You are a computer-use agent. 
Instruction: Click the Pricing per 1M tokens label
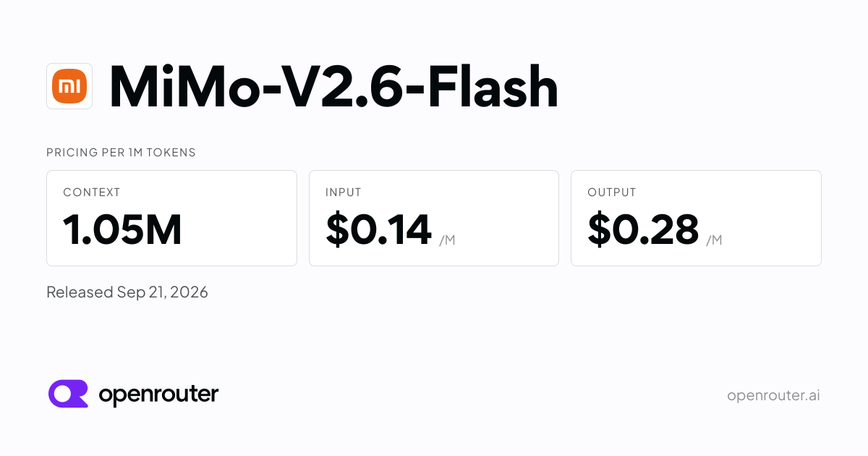[x=121, y=153]
